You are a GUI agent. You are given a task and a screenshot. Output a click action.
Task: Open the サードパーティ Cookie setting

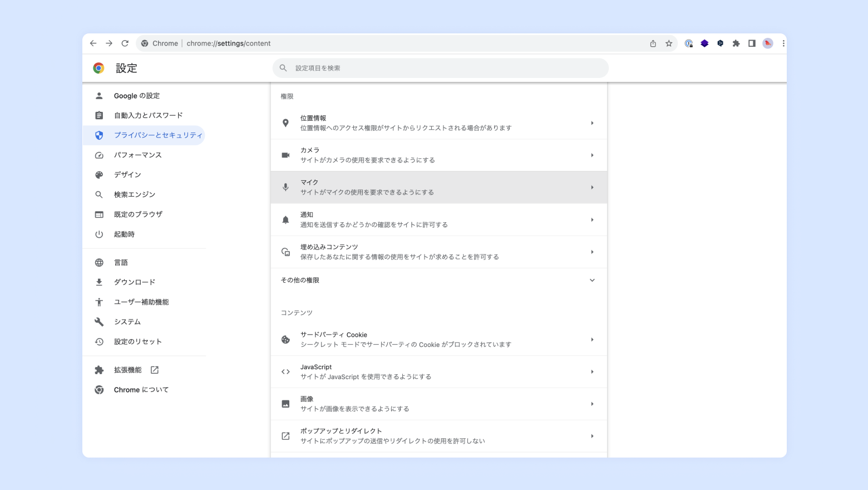pos(438,340)
